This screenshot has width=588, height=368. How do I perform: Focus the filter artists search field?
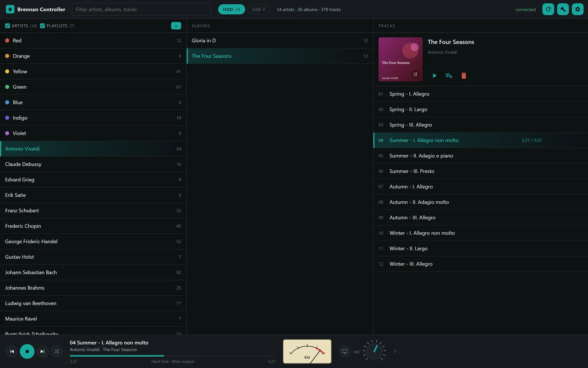[141, 10]
